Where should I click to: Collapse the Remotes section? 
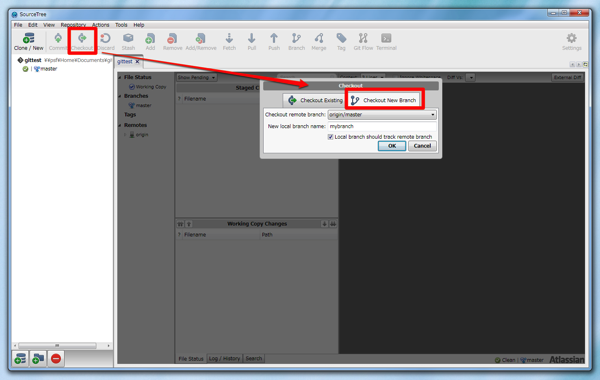120,125
